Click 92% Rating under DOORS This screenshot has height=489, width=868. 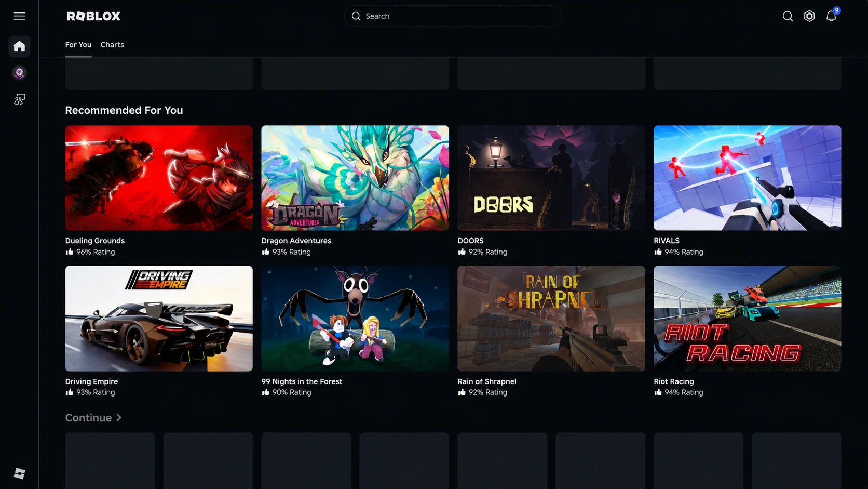coord(488,252)
